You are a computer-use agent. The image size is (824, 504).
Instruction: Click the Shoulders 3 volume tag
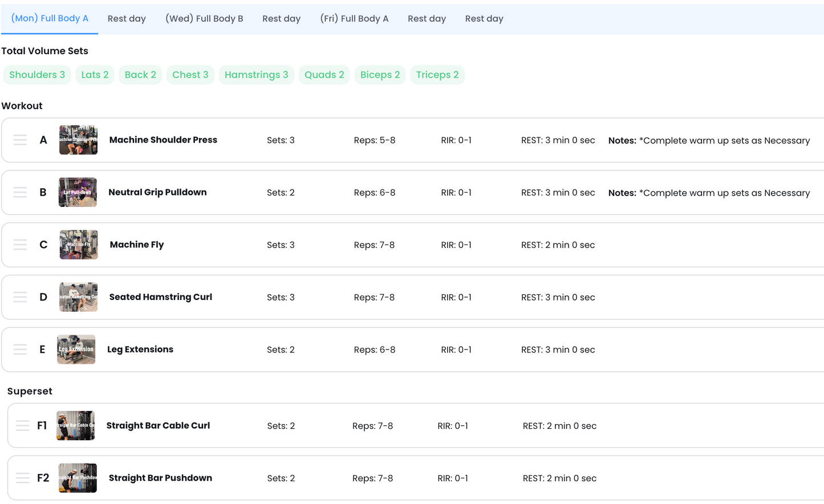[x=37, y=75]
